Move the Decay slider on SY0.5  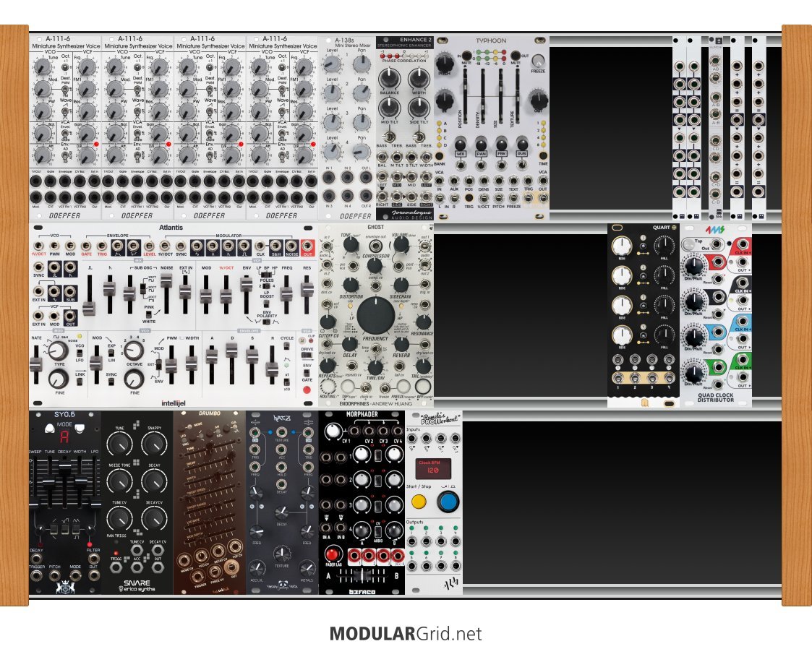click(64, 465)
